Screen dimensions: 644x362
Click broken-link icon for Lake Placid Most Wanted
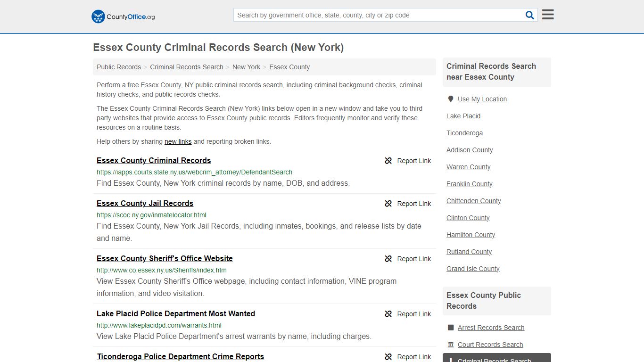coord(388,314)
